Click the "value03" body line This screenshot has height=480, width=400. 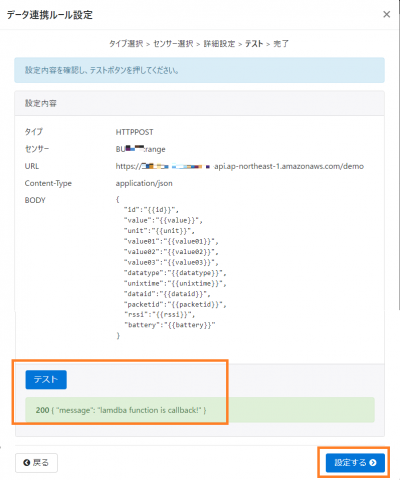tap(171, 262)
